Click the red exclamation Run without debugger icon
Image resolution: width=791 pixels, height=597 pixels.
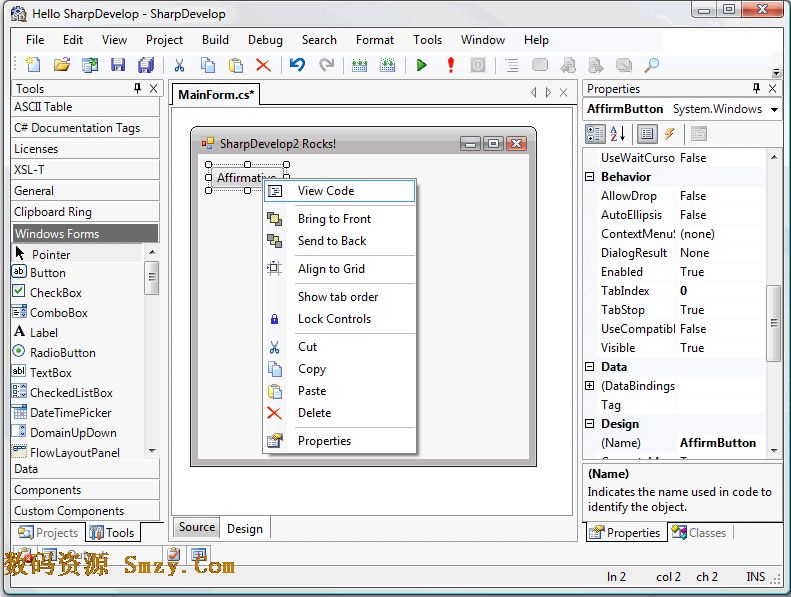pos(450,65)
